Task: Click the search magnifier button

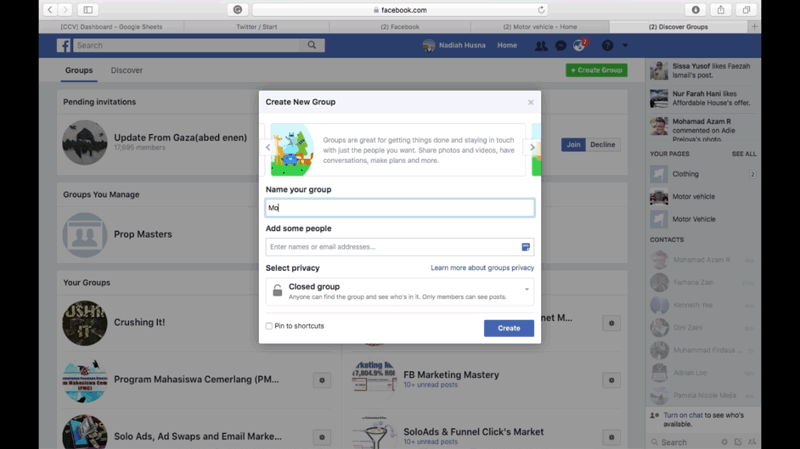Action: (x=312, y=45)
